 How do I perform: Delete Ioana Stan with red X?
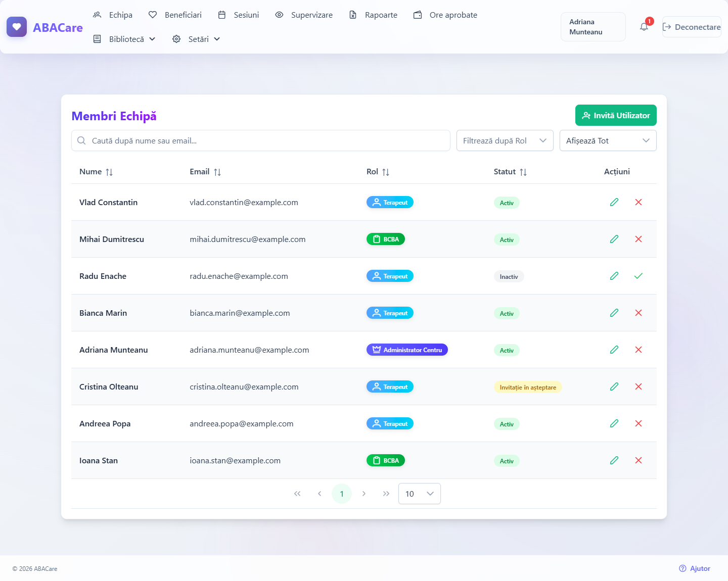[x=639, y=460]
